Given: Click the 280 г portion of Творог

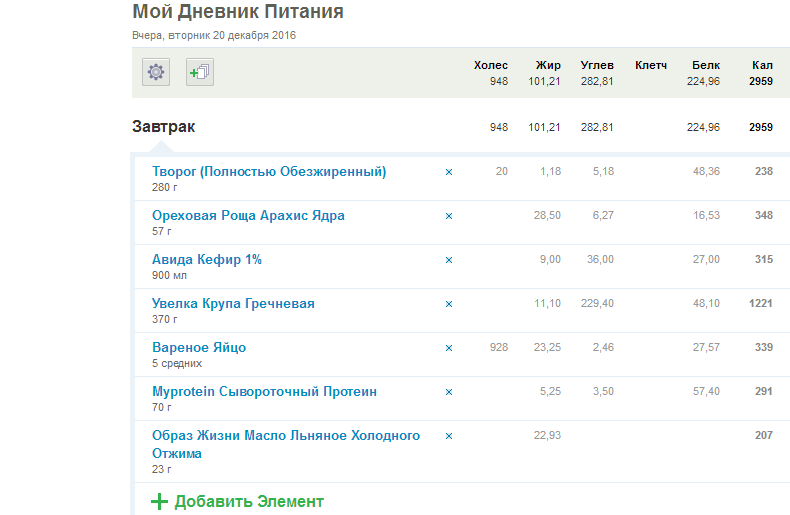Looking at the screenshot, I should pos(165,187).
